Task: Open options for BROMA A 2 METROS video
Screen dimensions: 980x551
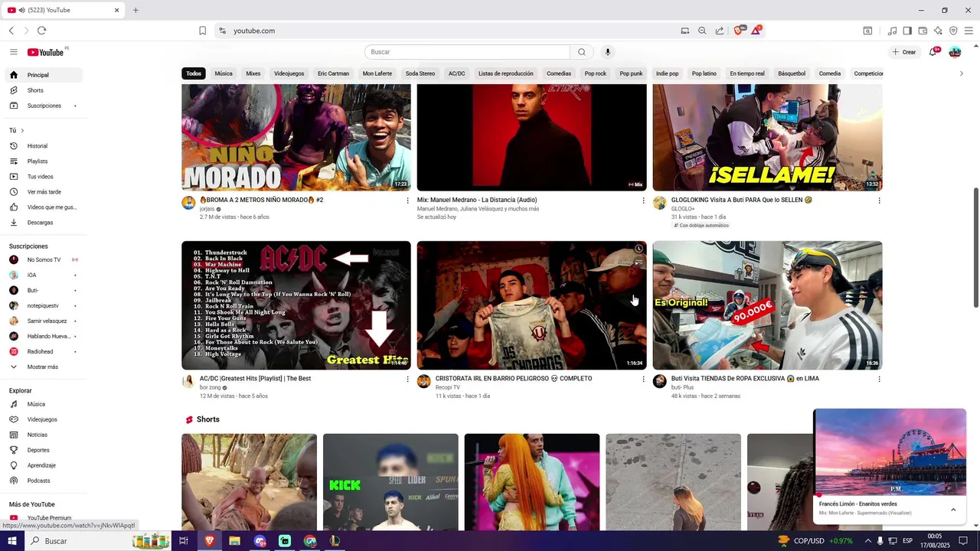Action: (407, 201)
